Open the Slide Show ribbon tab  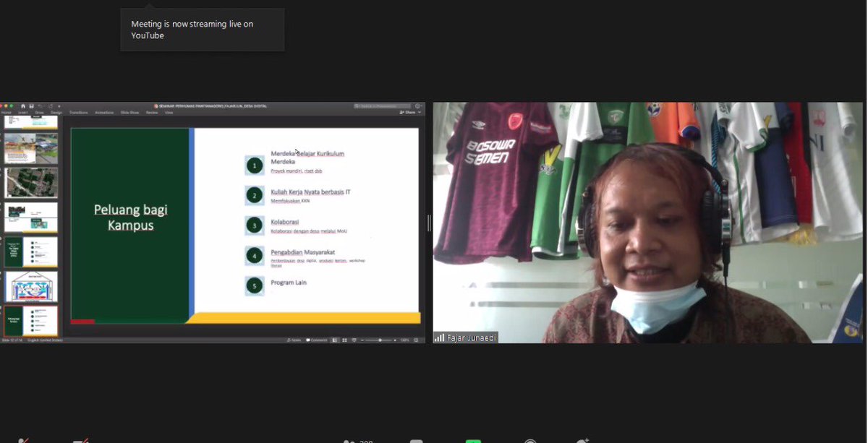(129, 113)
